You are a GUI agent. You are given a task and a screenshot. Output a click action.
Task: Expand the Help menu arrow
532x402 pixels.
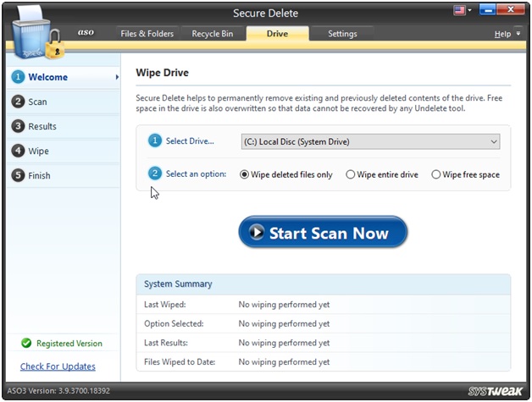[518, 34]
